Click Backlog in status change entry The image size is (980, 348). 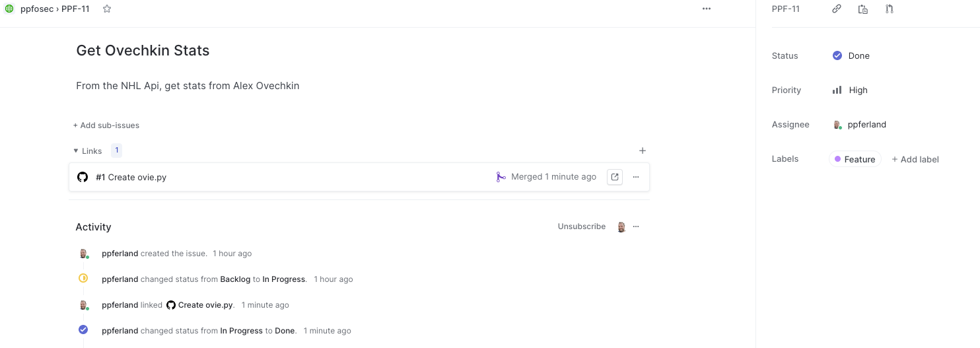(x=235, y=279)
